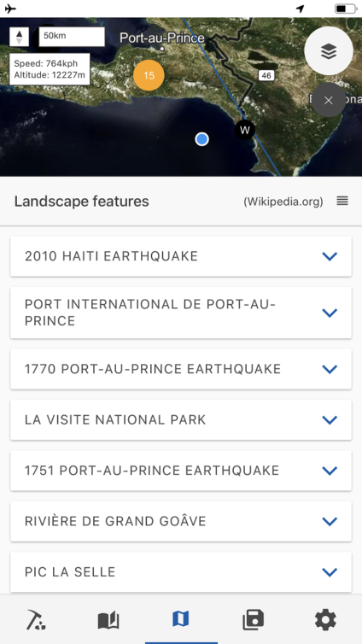Tap the Wikipedia.org source link
This screenshot has height=644, width=362.
(x=283, y=202)
